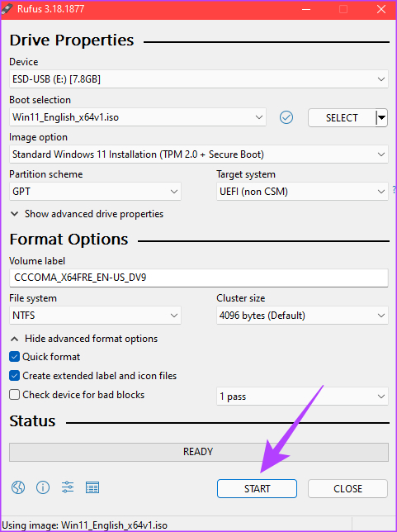The image size is (397, 532).
Task: Open the Partition scheme GPT dropdown
Action: click(95, 192)
